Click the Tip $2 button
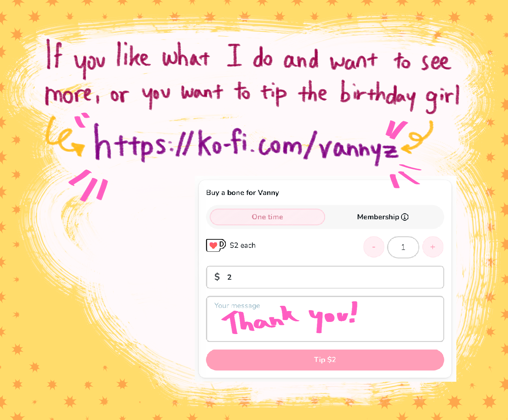The image size is (508, 420). [325, 360]
